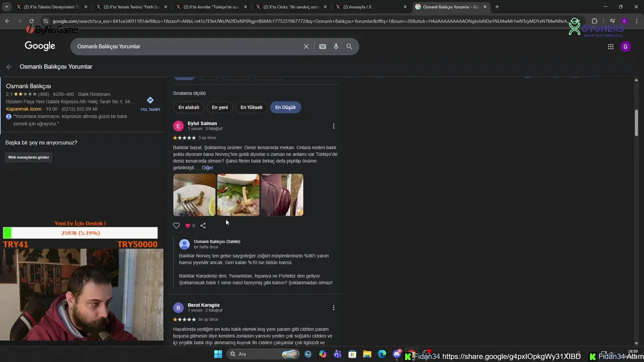Reload the page
Image resolution: width=644 pixels, height=362 pixels.
[x=31, y=21]
